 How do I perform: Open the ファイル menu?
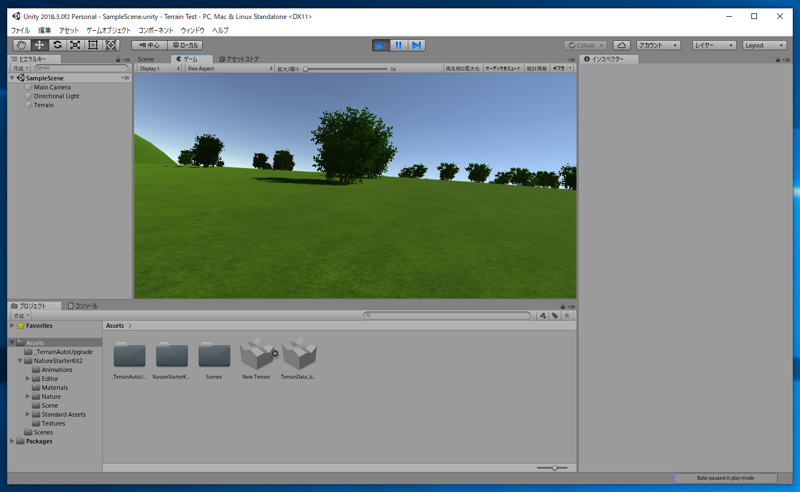(20, 31)
